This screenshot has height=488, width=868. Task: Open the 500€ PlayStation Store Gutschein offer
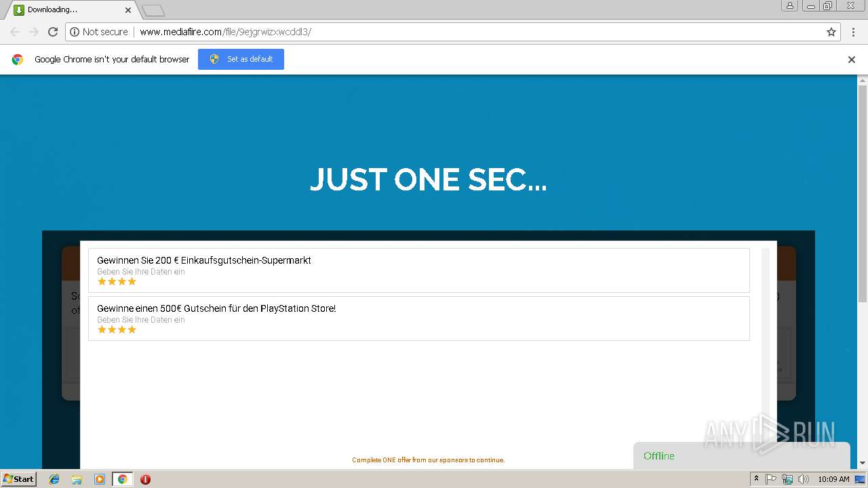[x=418, y=319]
